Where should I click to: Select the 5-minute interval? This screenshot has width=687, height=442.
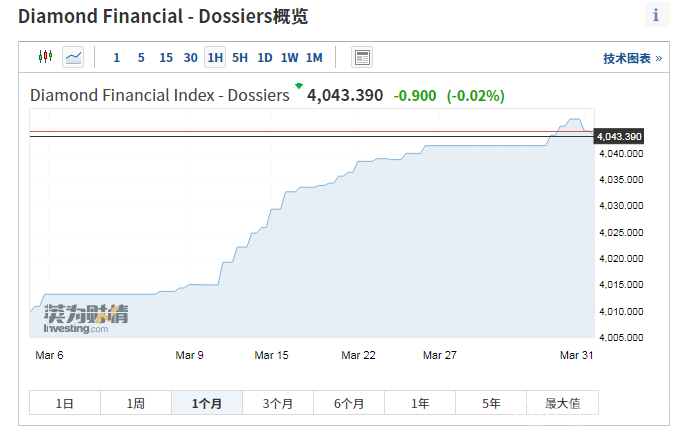tap(141, 57)
